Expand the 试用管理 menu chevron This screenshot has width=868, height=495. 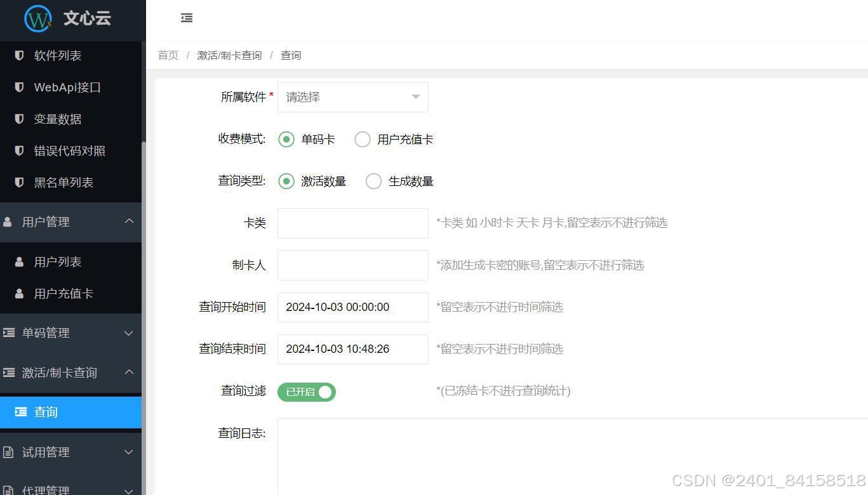[129, 452]
